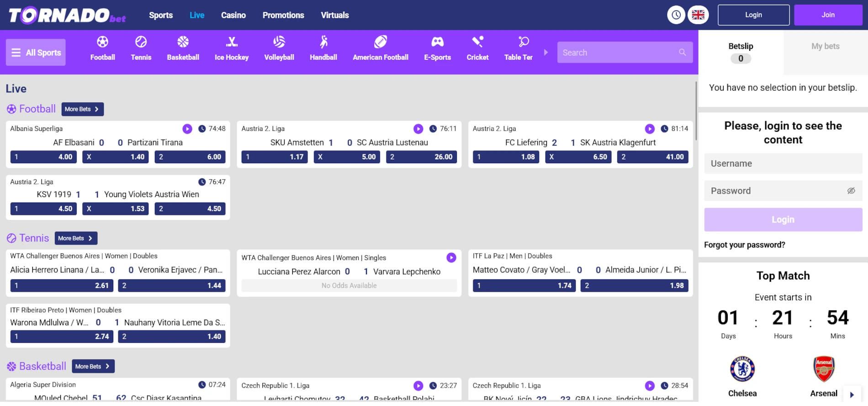868x406 pixels.
Task: Open the UK flag language selector
Action: coord(698,15)
